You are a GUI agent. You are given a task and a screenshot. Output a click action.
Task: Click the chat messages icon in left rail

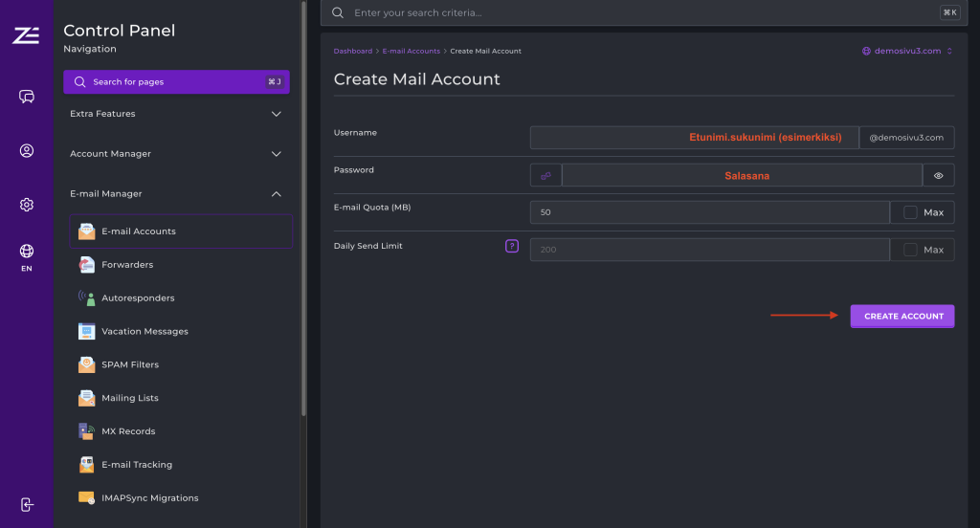[x=27, y=97]
